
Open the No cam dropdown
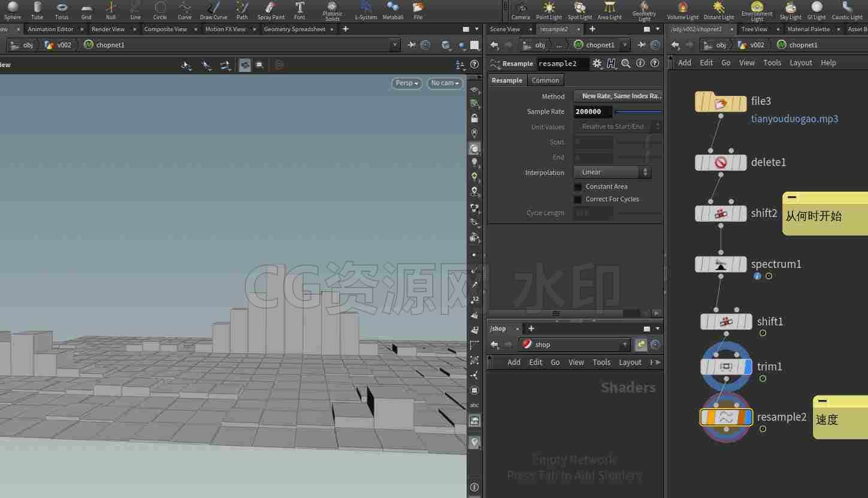coord(445,83)
